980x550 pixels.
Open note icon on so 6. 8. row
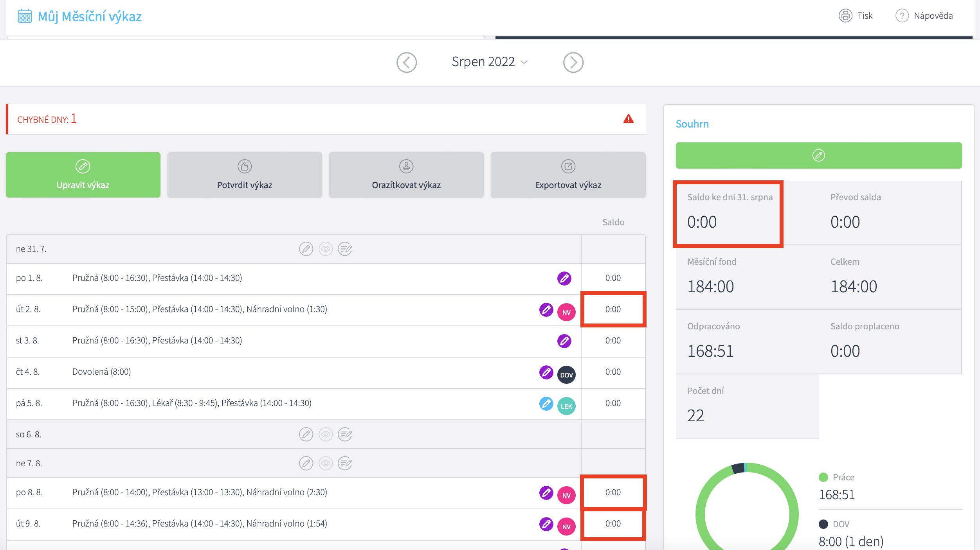click(x=345, y=434)
